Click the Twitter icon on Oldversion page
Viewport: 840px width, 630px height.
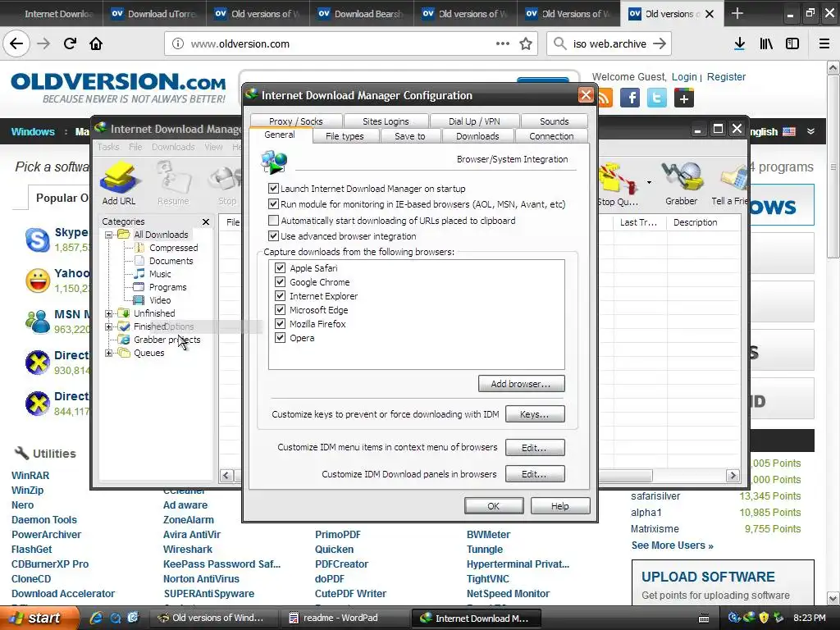[657, 98]
